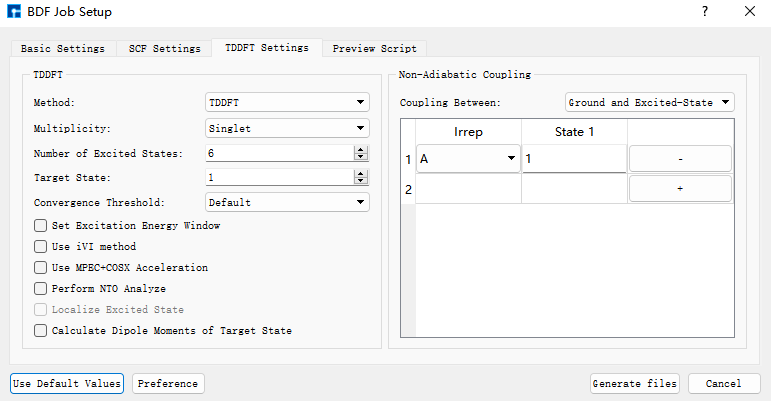Expand the Convergence Threshold dropdown
771x401 pixels.
point(287,202)
